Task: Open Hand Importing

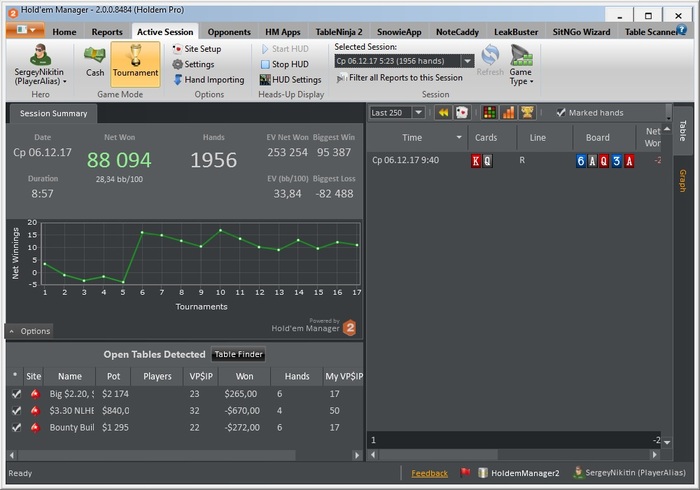Action: (x=209, y=80)
